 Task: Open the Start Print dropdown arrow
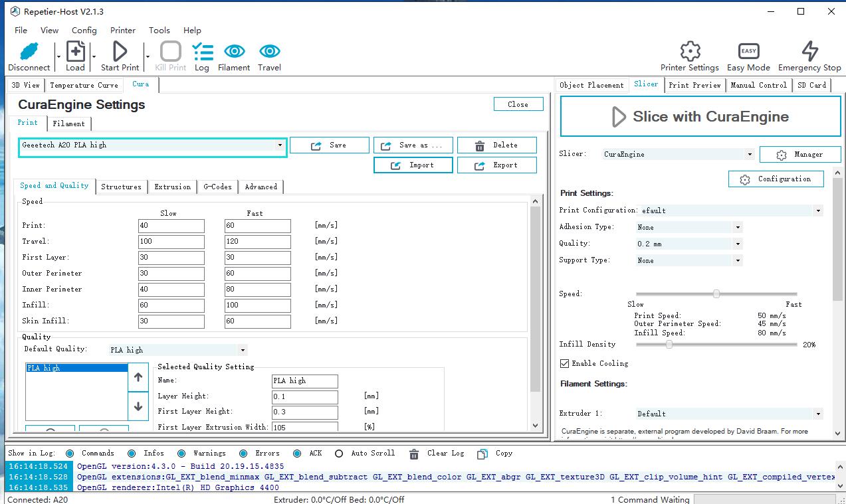(x=147, y=56)
